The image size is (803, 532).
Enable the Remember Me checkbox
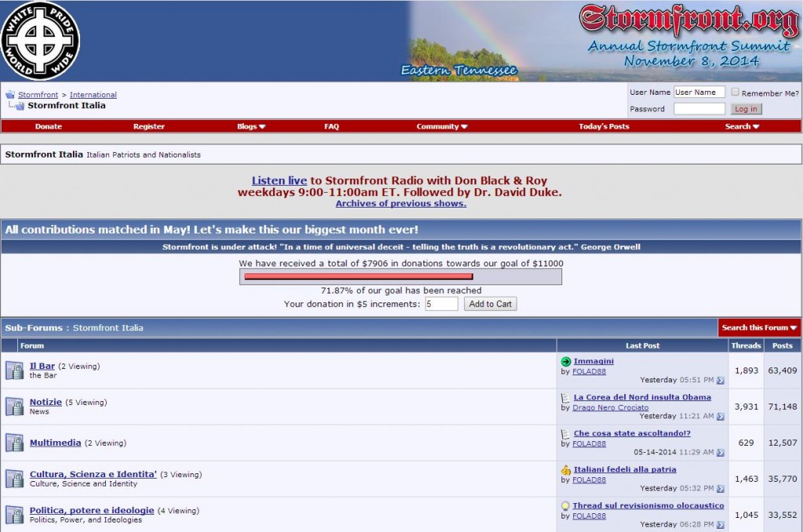[736, 92]
